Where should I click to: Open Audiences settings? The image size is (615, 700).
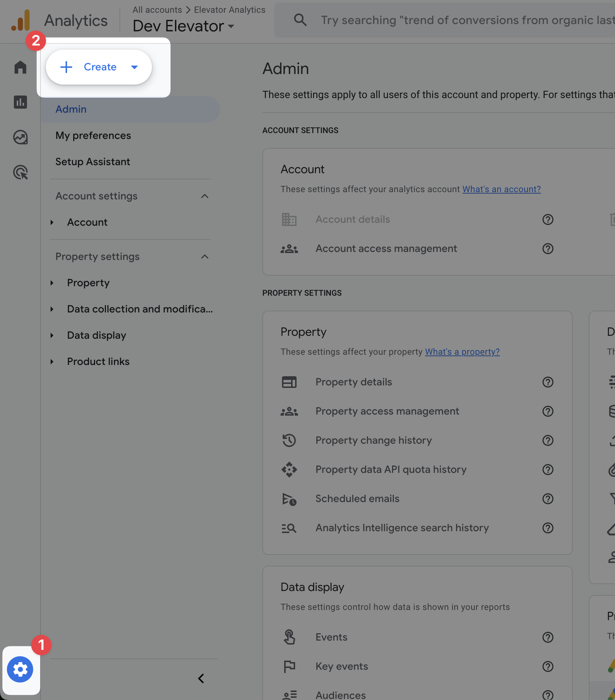point(341,695)
